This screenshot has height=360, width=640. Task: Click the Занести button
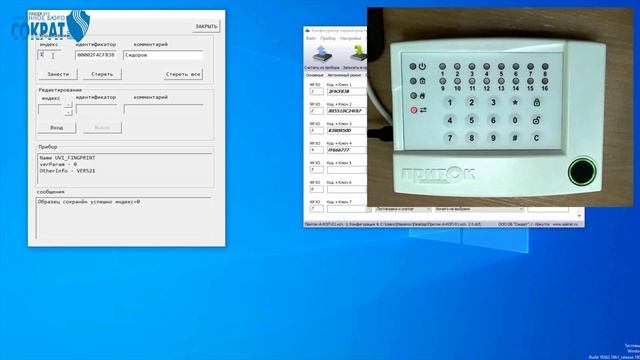(58, 74)
